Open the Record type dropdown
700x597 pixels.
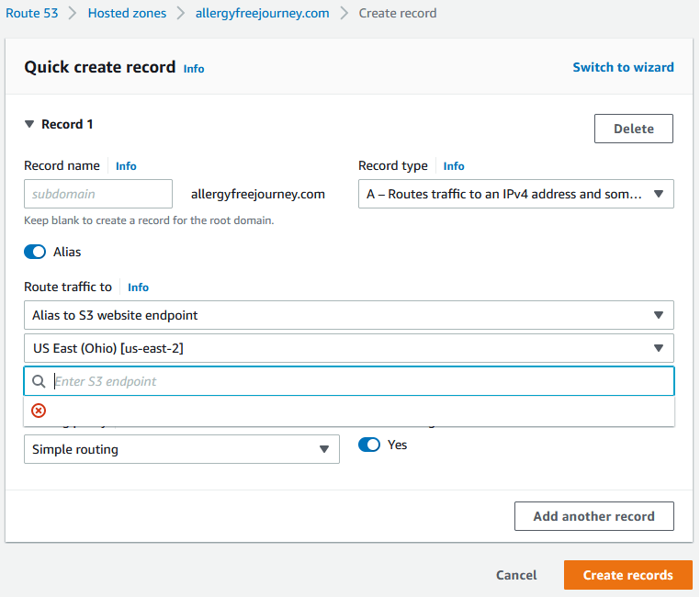click(x=515, y=194)
